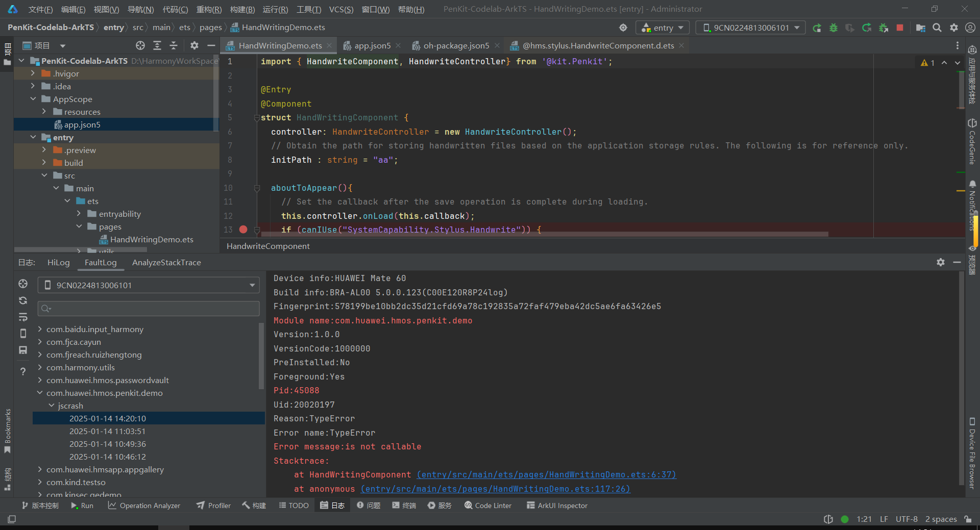Viewport: 980px width, 530px height.
Task: Open Device File Browser side panel
Action: [x=972, y=453]
